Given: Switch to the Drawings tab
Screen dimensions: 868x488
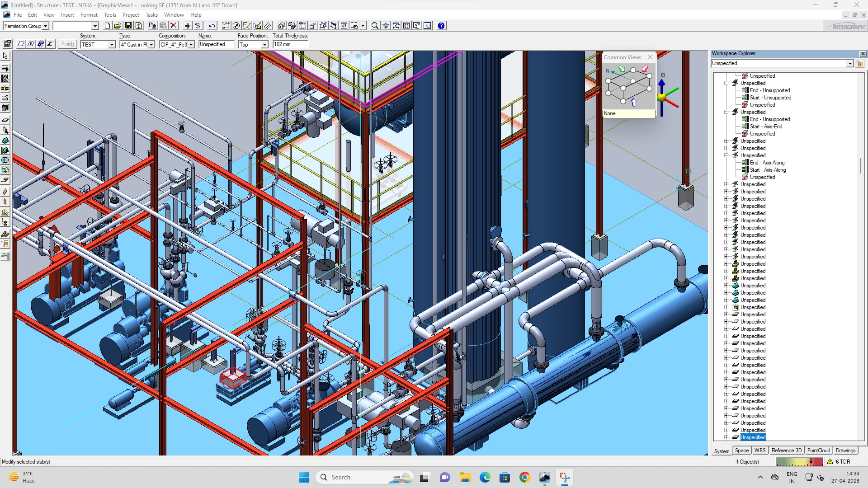Looking at the screenshot, I should pyautogui.click(x=845, y=450).
